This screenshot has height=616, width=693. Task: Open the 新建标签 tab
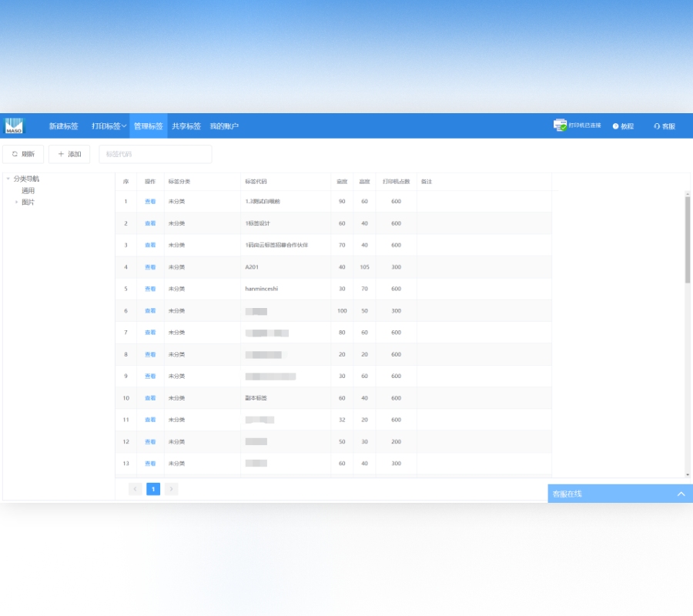pos(64,126)
